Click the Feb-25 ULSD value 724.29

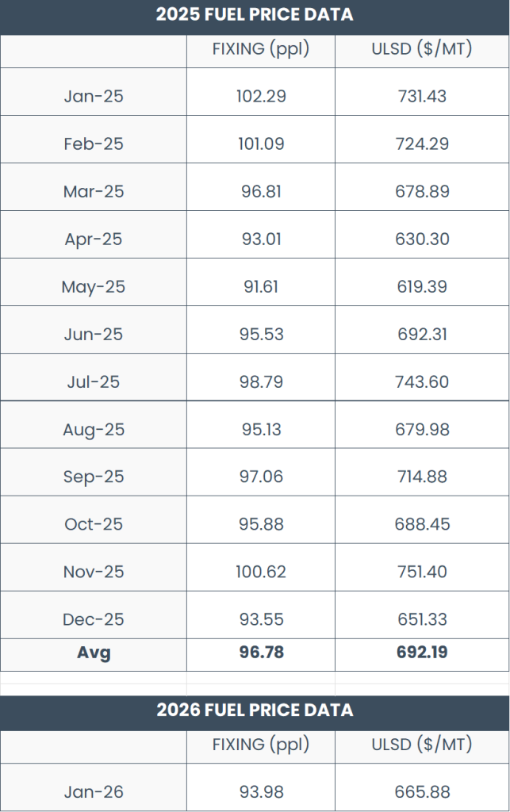(422, 144)
